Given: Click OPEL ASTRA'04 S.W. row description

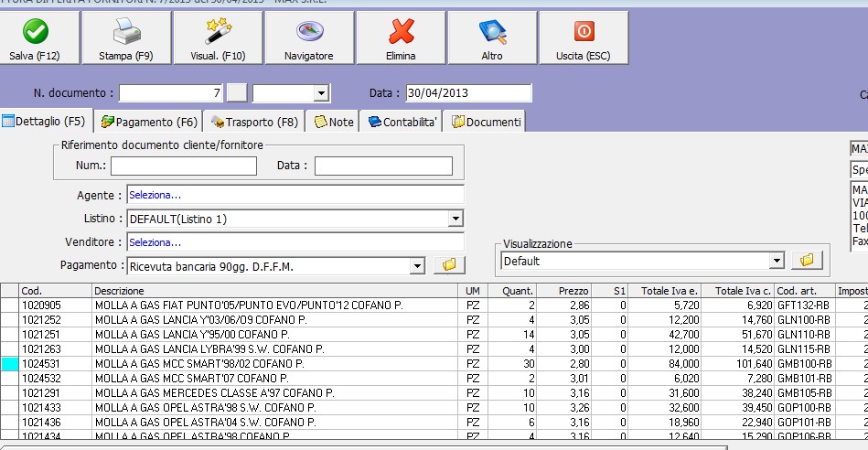Looking at the screenshot, I should coord(206,423).
